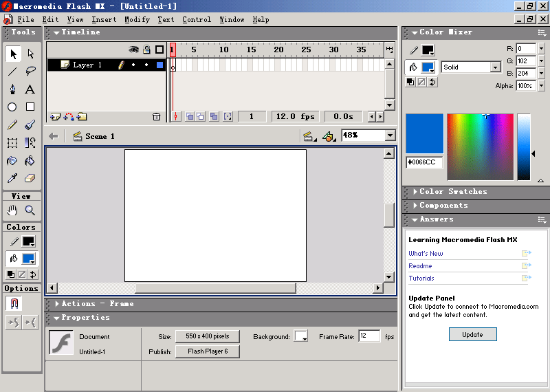Open the zoom percentage dropdown

click(390, 135)
